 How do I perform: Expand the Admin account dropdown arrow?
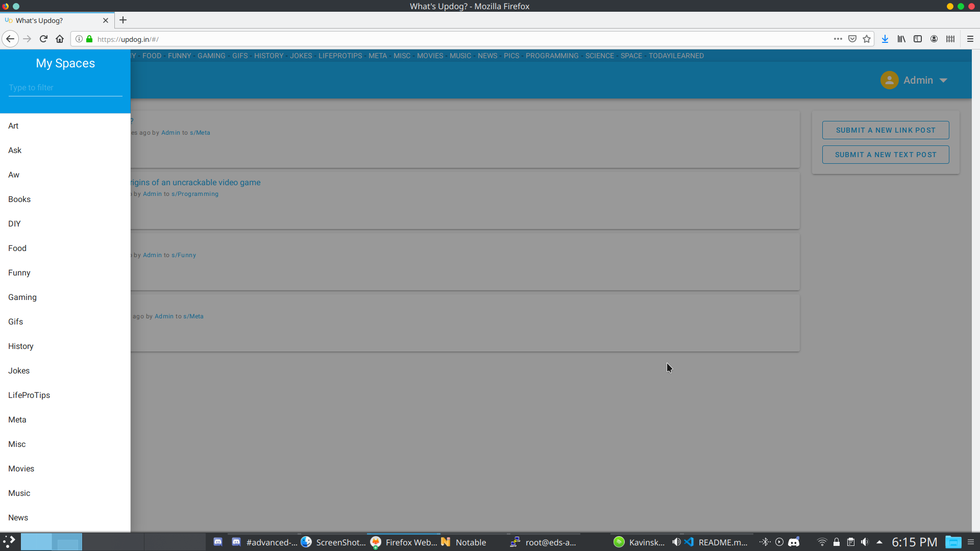click(943, 81)
